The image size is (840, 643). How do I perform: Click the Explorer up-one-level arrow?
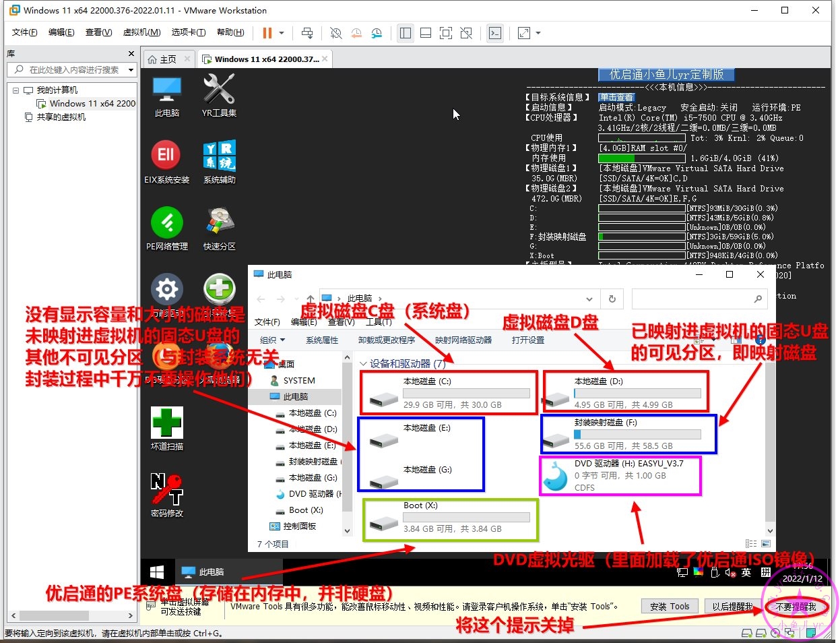[310, 299]
